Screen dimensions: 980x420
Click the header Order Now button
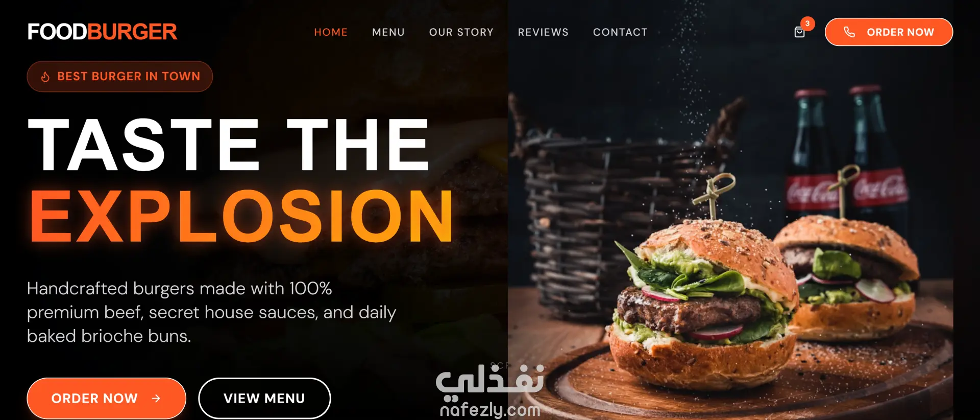coord(889,32)
